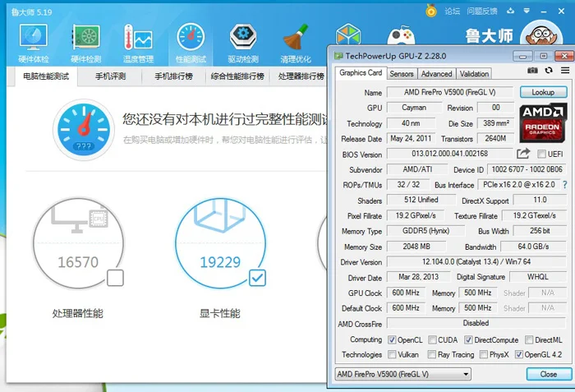575x392 pixels.
Task: Click the GPU Name field AMD FirePro V5900
Action: click(x=450, y=93)
